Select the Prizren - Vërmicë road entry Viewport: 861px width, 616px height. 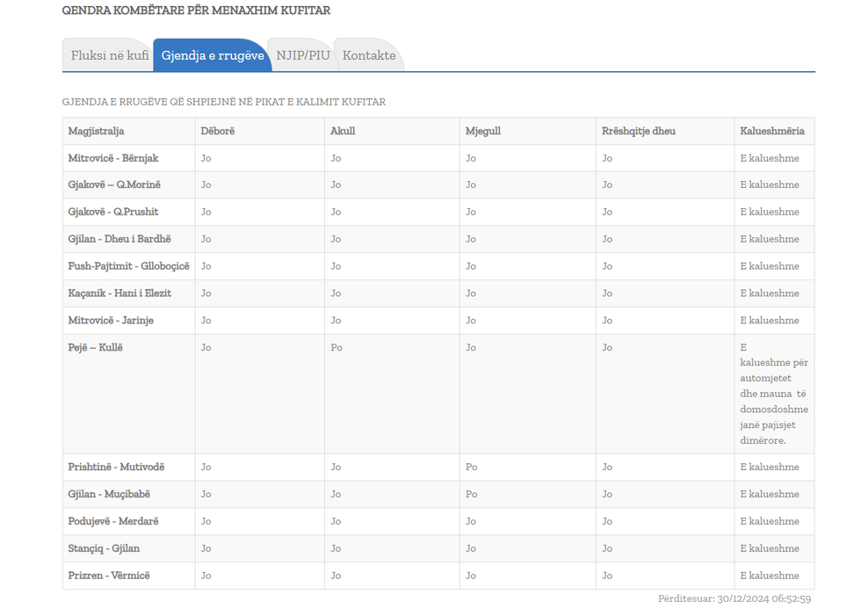(x=109, y=576)
